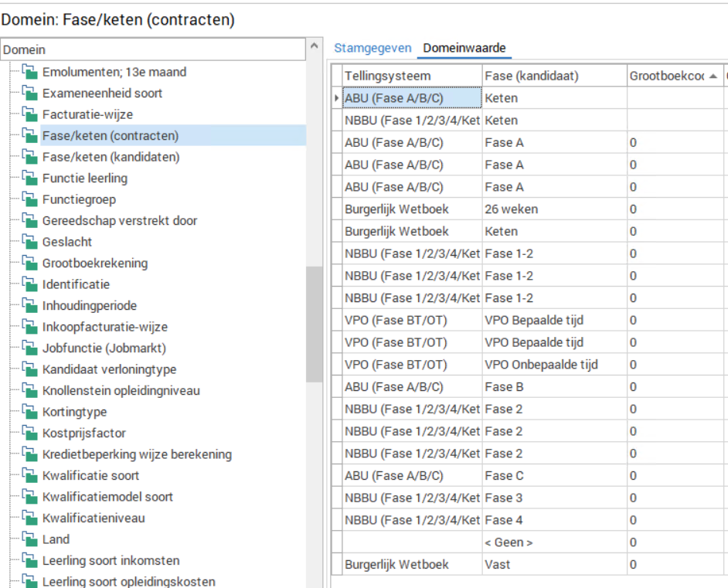Image resolution: width=728 pixels, height=588 pixels.
Task: Select Fase/keten (kandidaten) in the tree
Action: click(111, 158)
